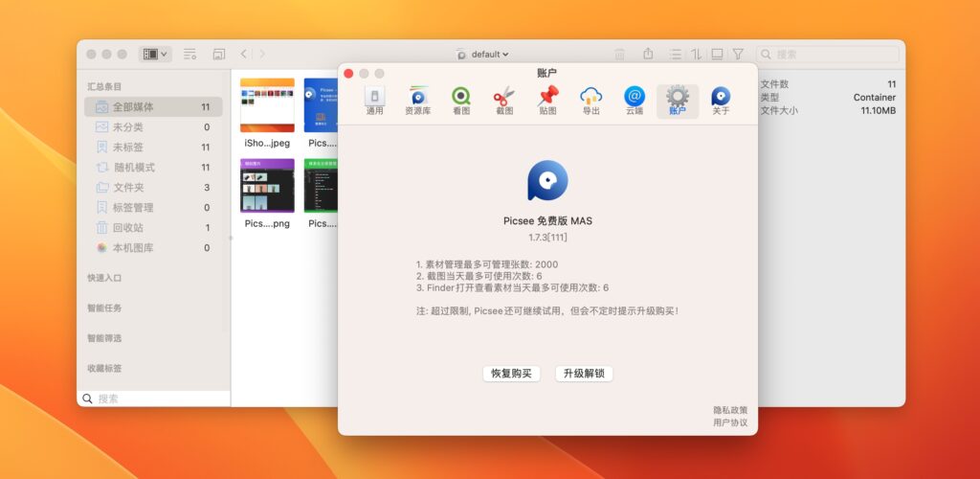Open 文件夹 in the sidebar

point(153,187)
